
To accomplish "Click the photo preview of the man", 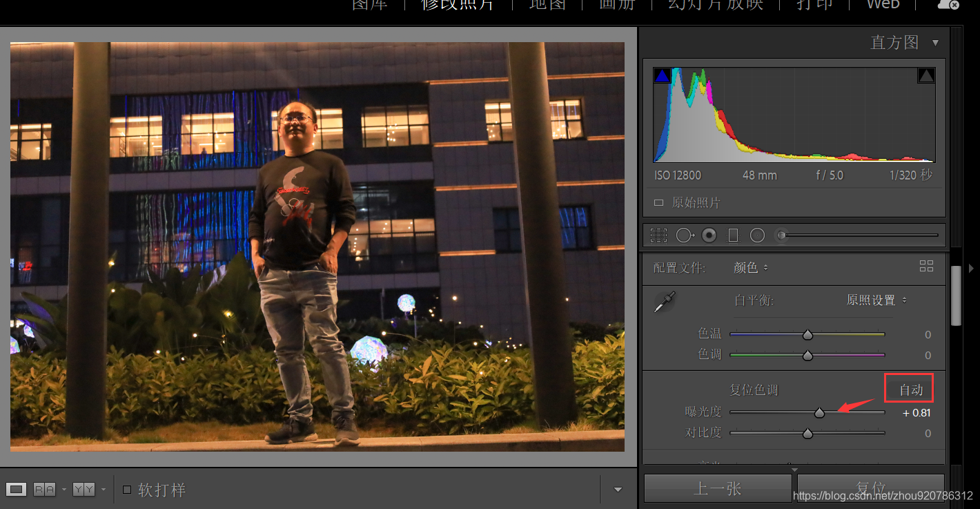I will click(317, 247).
